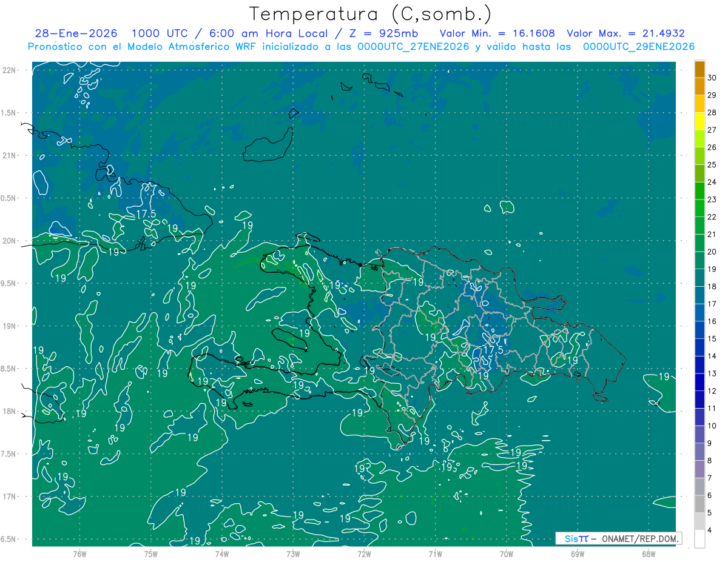Pick the yellow legend swatch between 27 and 28
The image size is (728, 562).
coord(699,121)
